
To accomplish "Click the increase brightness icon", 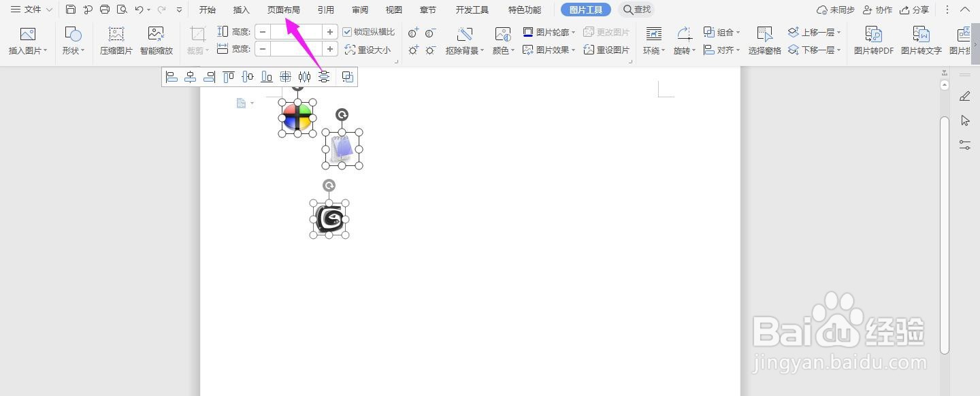I will coord(413,50).
